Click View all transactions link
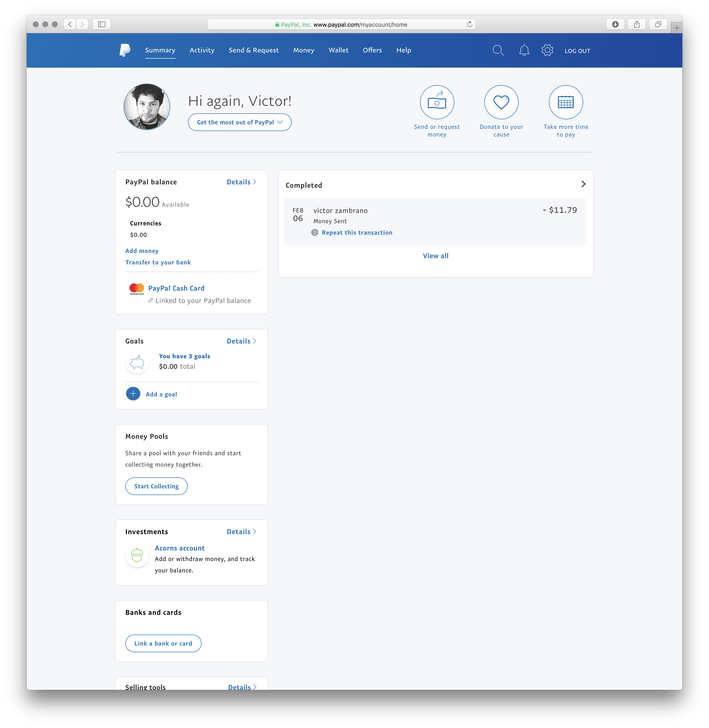This screenshot has height=728, width=709. tap(436, 256)
